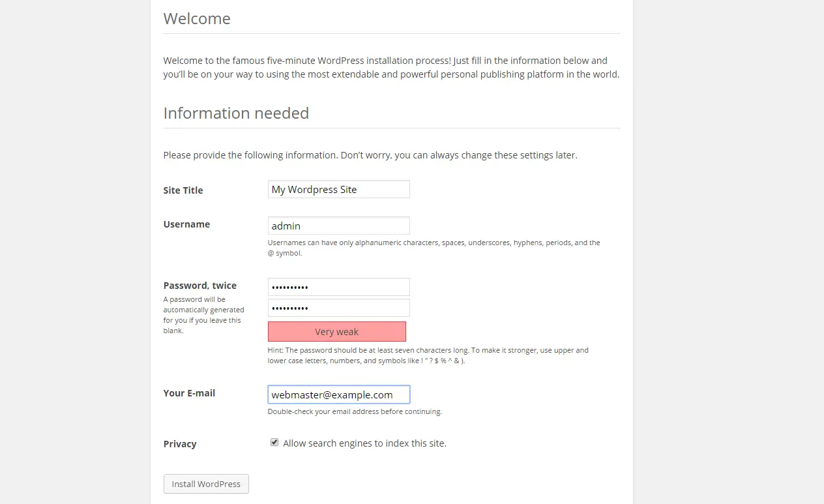This screenshot has height=504, width=824.
Task: Click the 'Usernames can have only alphanumeric' hint
Action: pos(434,248)
